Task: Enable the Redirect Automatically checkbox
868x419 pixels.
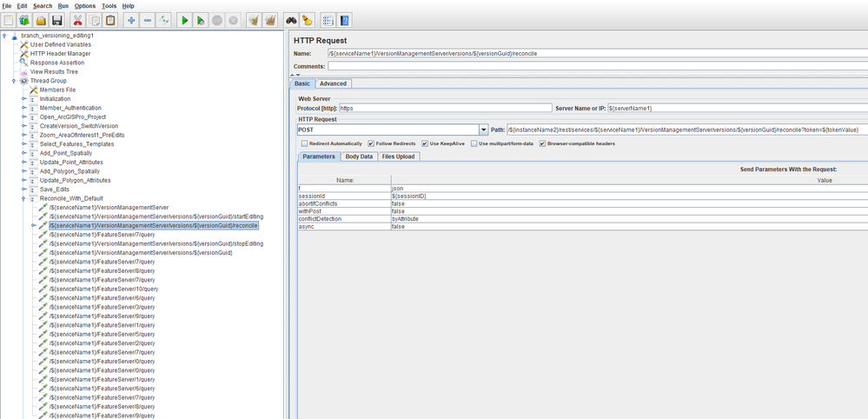Action: click(304, 143)
